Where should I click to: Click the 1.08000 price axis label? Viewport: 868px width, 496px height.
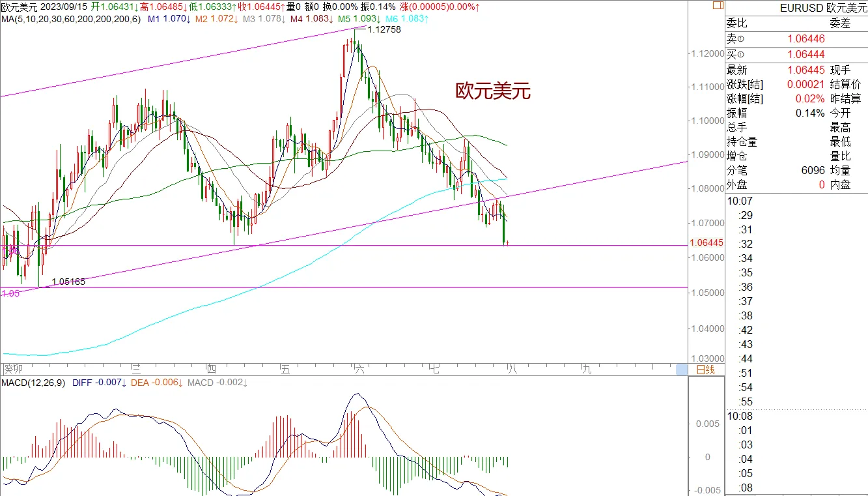[707, 189]
